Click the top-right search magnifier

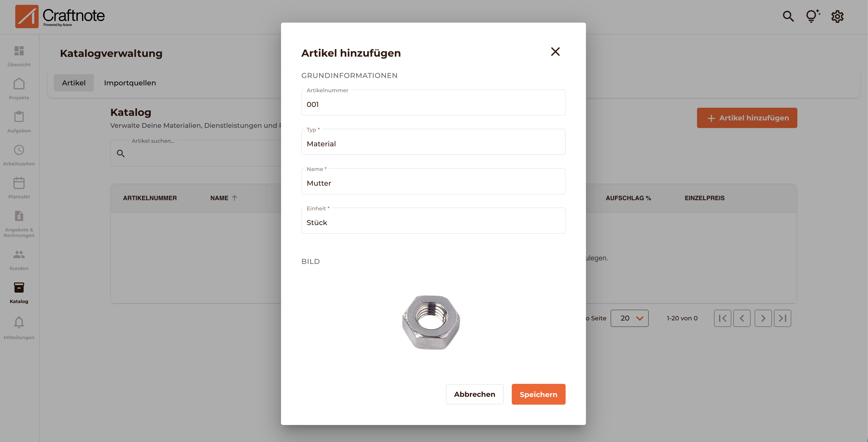point(788,16)
